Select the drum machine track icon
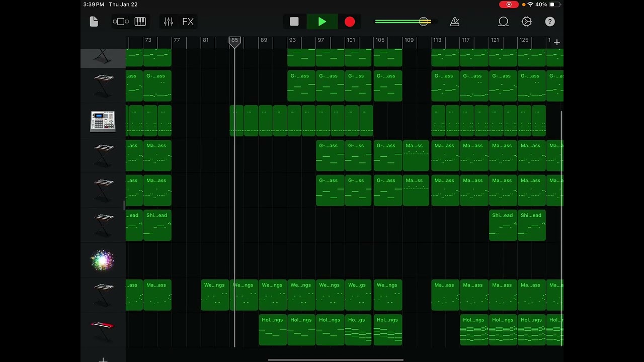 (x=103, y=121)
